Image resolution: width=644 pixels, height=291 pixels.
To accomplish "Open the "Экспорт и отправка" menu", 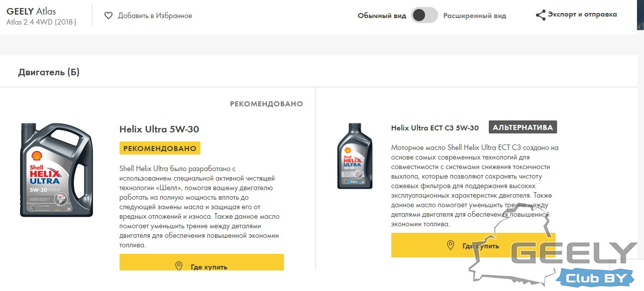I will coord(582,15).
